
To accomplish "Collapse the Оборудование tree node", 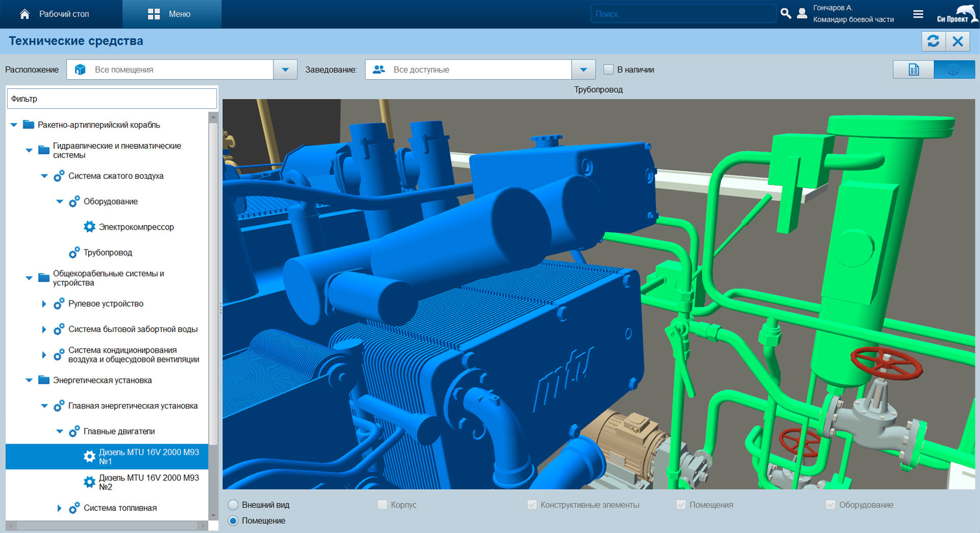I will click(60, 202).
